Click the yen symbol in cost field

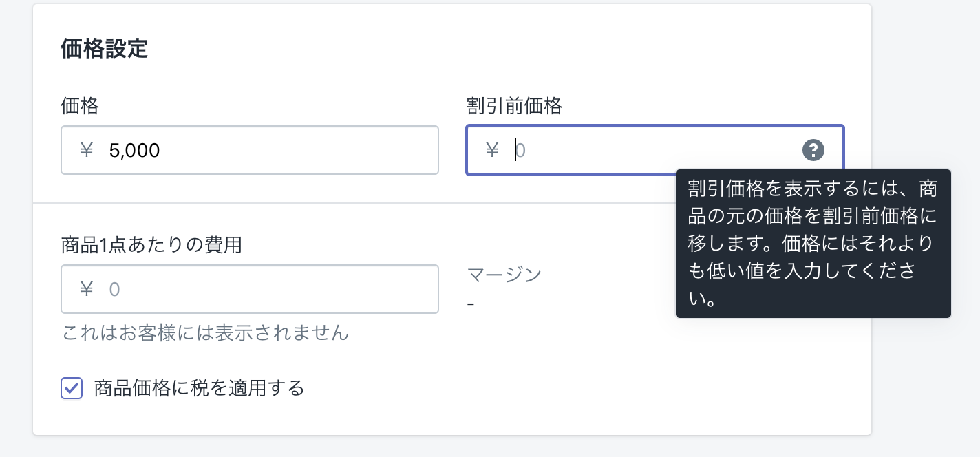point(86,289)
